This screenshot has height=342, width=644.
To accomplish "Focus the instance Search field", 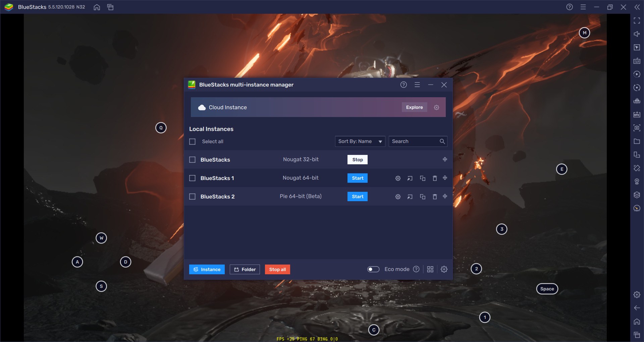I will (x=418, y=141).
